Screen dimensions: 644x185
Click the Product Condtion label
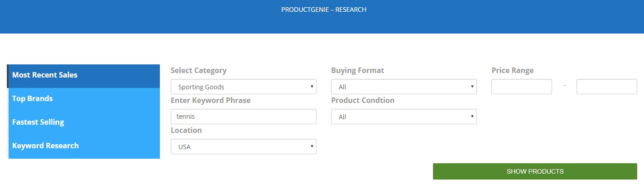(362, 101)
